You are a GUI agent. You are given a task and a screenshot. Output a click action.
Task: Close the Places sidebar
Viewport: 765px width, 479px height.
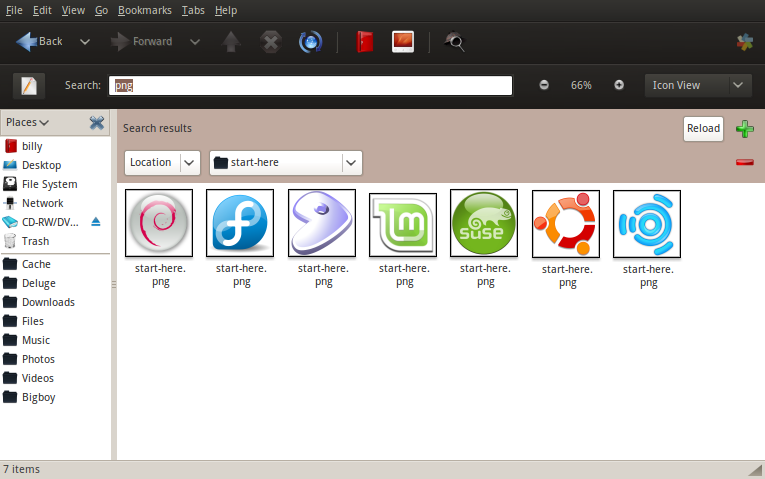click(97, 122)
